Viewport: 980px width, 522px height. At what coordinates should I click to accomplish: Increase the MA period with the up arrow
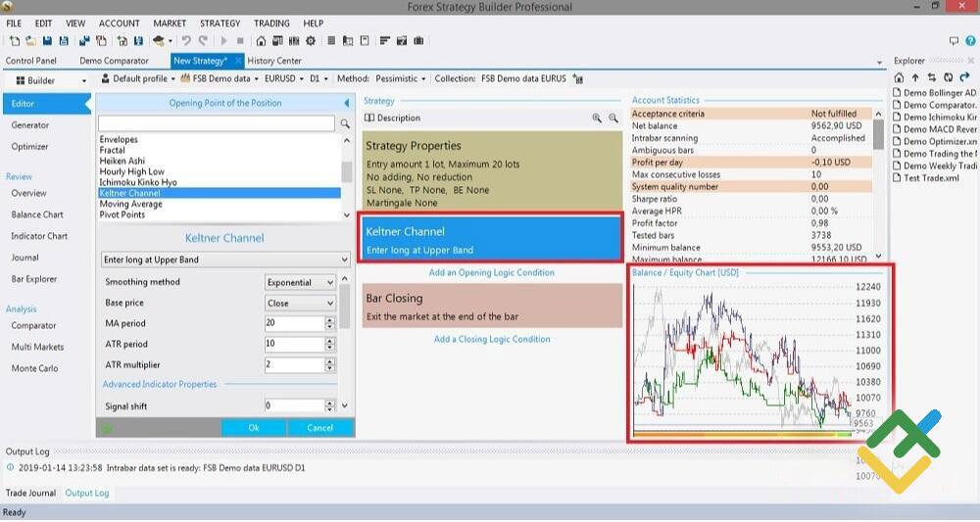tap(330, 319)
